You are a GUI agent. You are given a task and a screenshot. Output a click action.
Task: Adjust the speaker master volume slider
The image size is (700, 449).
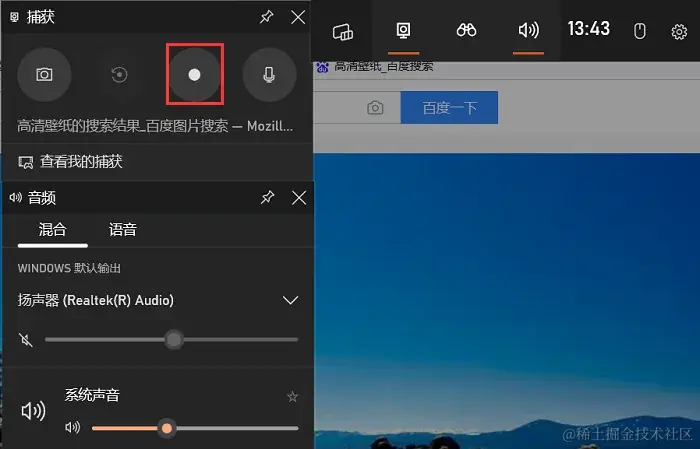(x=171, y=340)
